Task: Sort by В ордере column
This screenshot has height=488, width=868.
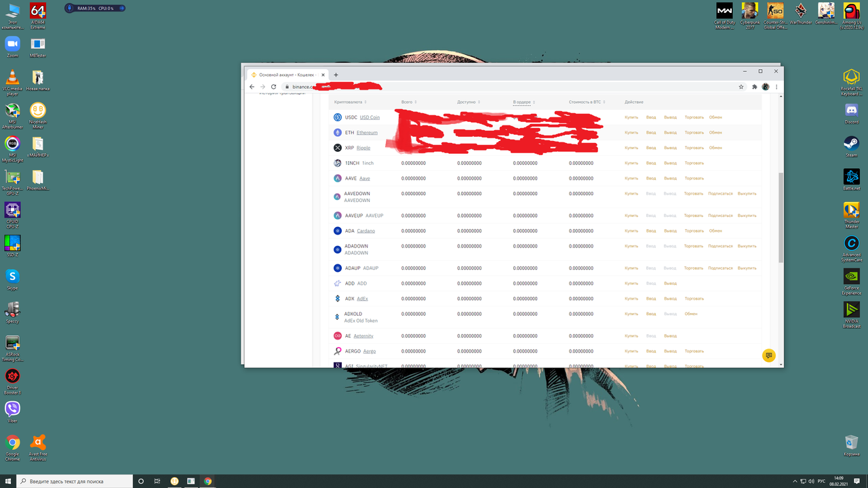Action: [x=524, y=102]
